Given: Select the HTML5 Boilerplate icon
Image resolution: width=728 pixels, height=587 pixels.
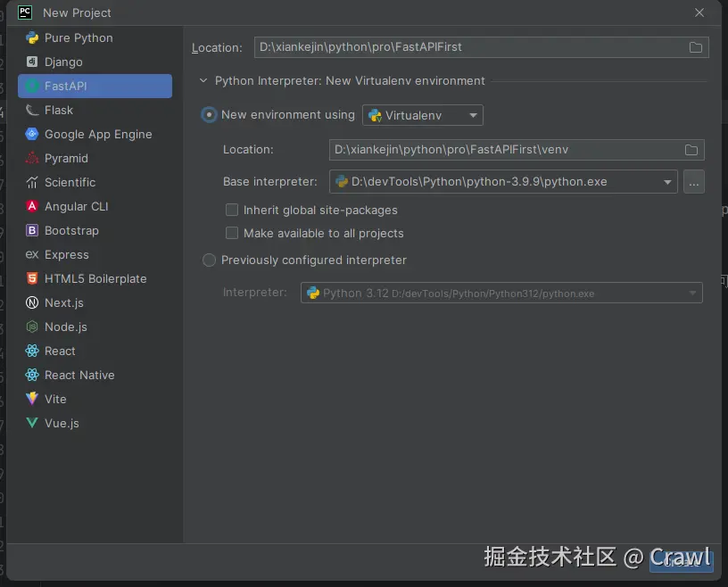Looking at the screenshot, I should coord(32,278).
